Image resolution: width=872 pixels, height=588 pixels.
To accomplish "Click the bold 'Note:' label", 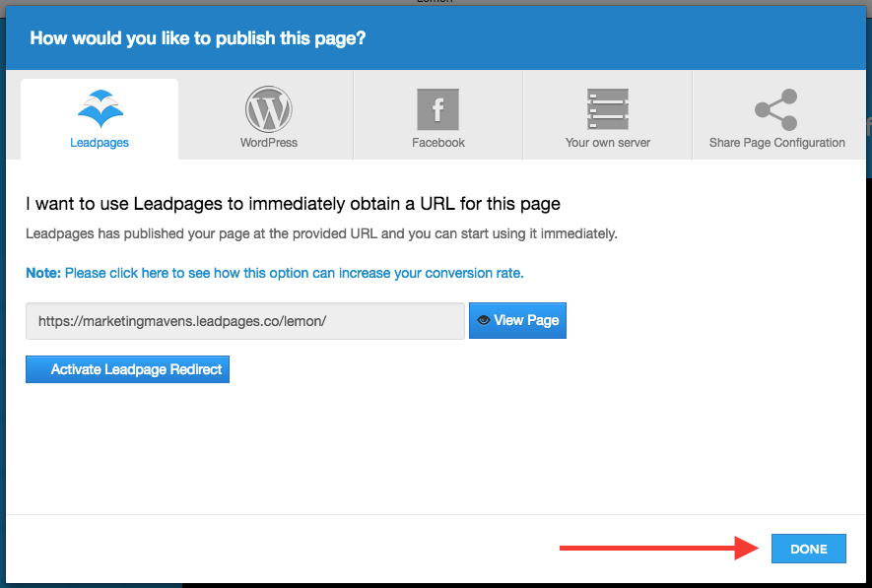I will pos(43,274).
